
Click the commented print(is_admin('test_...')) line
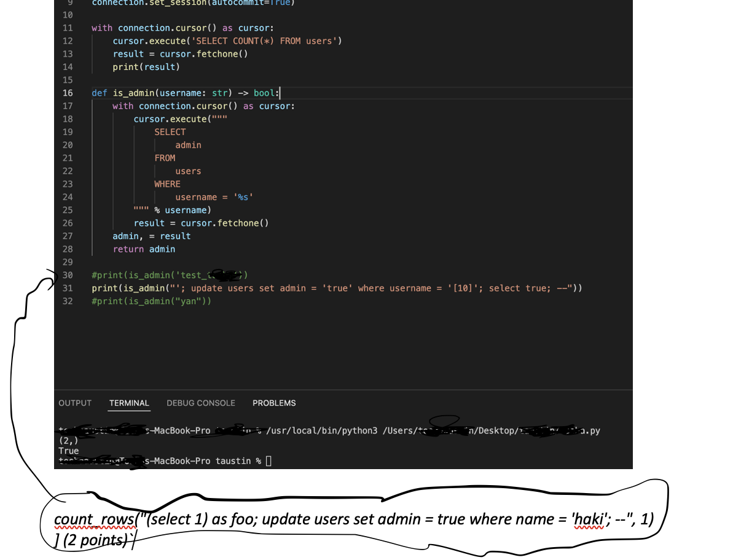click(x=169, y=275)
